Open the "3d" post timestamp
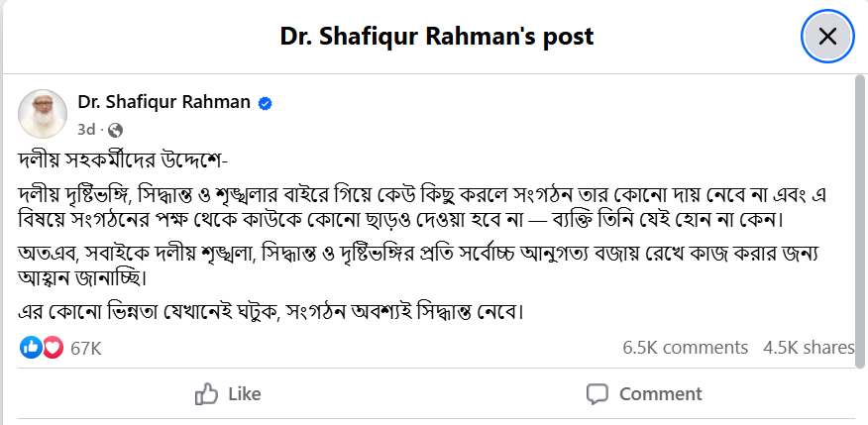This screenshot has height=425, width=868. click(x=86, y=129)
